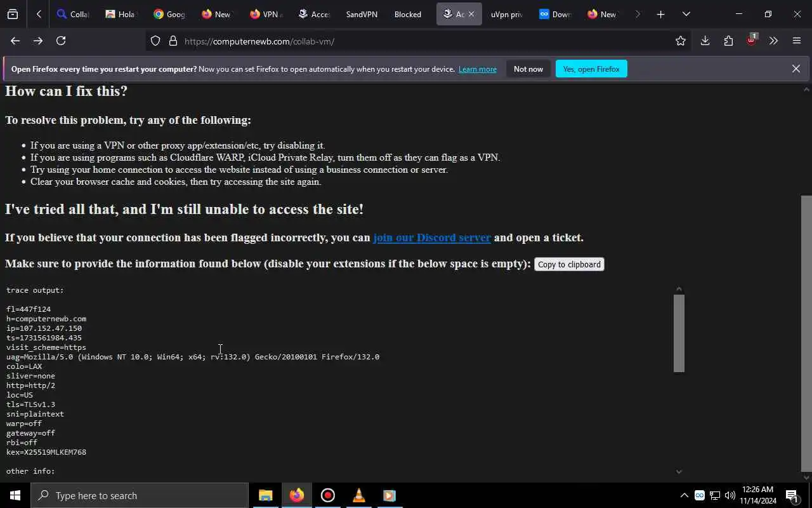Click the colo=LAX line
812x508 pixels.
click(24, 366)
